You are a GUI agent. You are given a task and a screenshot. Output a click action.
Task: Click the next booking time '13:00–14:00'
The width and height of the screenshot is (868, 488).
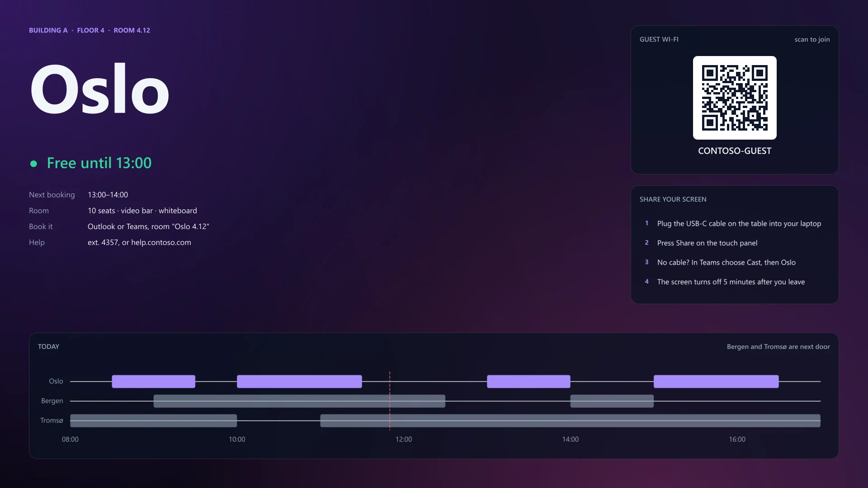pyautogui.click(x=108, y=195)
